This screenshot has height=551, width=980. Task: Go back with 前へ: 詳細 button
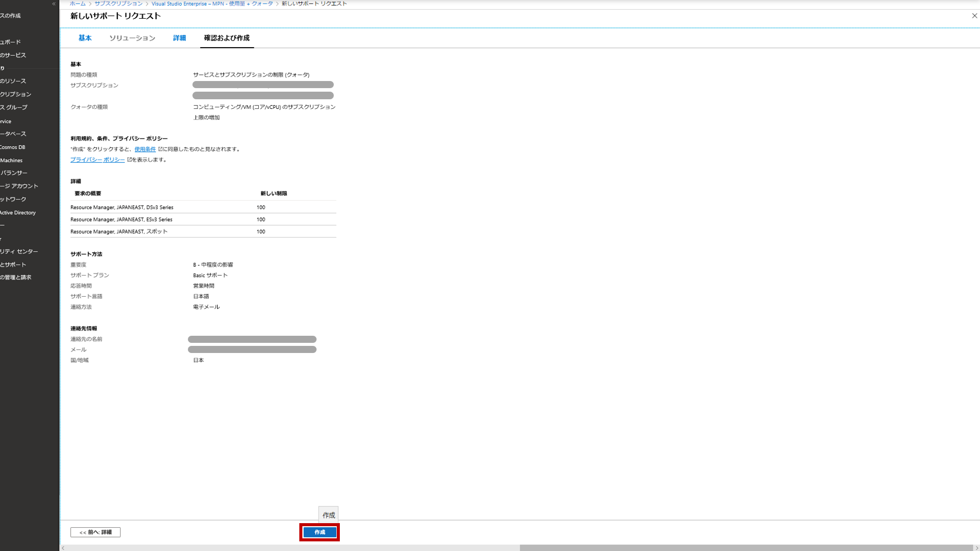point(95,532)
